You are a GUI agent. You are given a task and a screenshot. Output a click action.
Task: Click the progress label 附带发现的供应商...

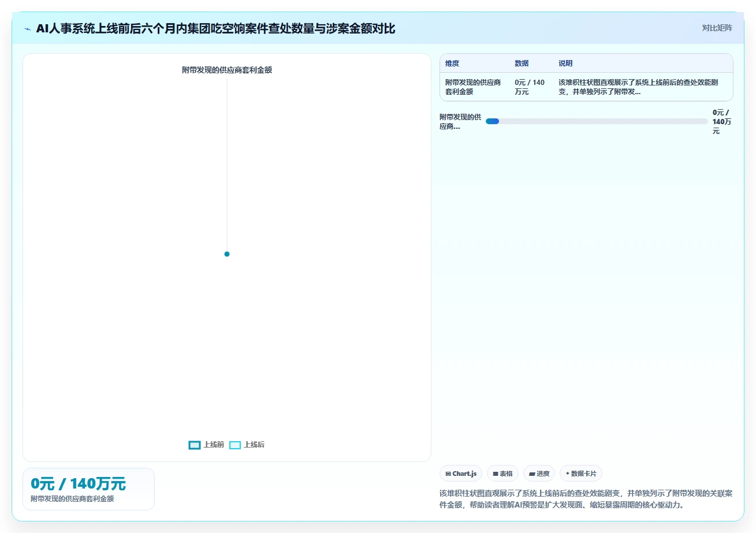[x=460, y=121]
